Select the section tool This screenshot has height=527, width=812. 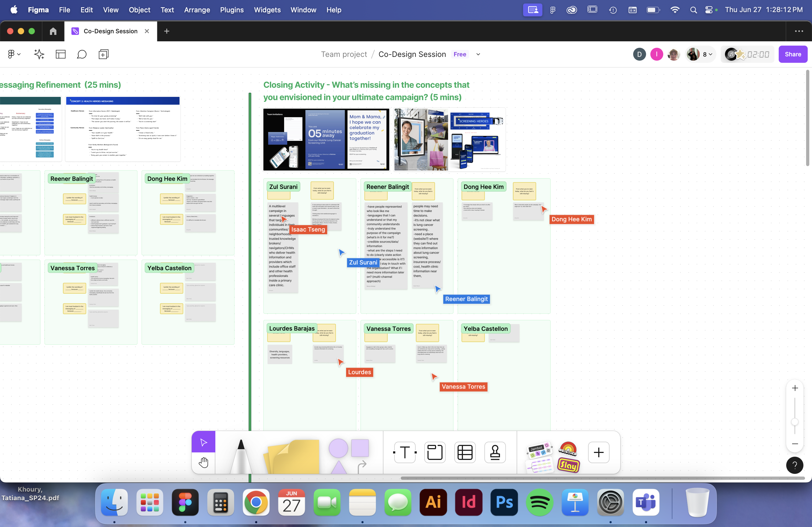point(435,452)
